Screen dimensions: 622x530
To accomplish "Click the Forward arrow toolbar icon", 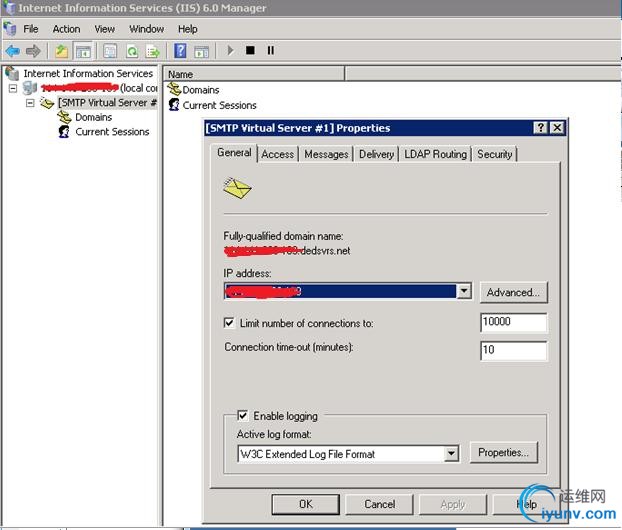I will coord(33,51).
